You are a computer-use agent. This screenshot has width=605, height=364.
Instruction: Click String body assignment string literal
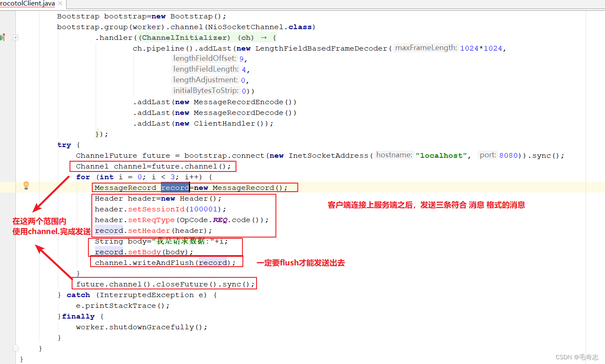[x=183, y=241]
